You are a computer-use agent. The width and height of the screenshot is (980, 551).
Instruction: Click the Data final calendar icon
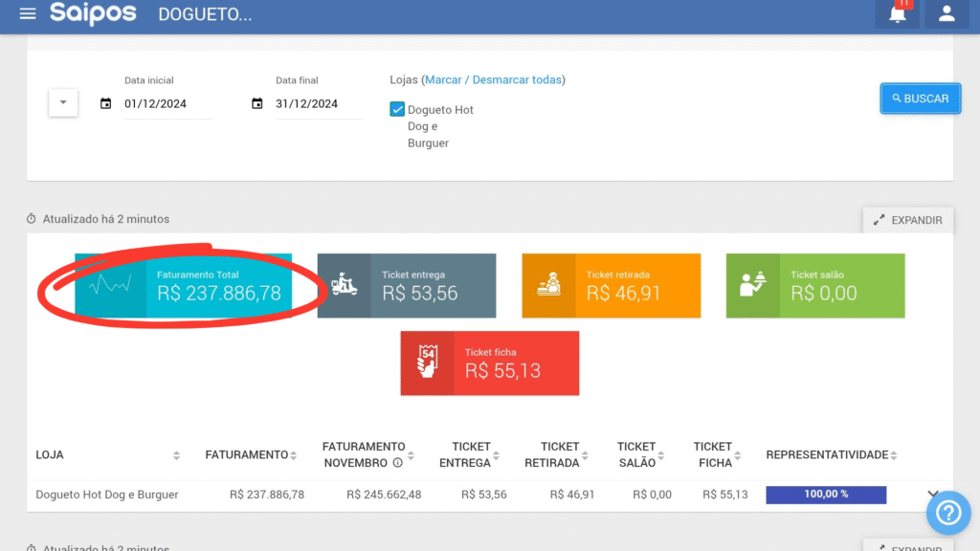pos(257,103)
